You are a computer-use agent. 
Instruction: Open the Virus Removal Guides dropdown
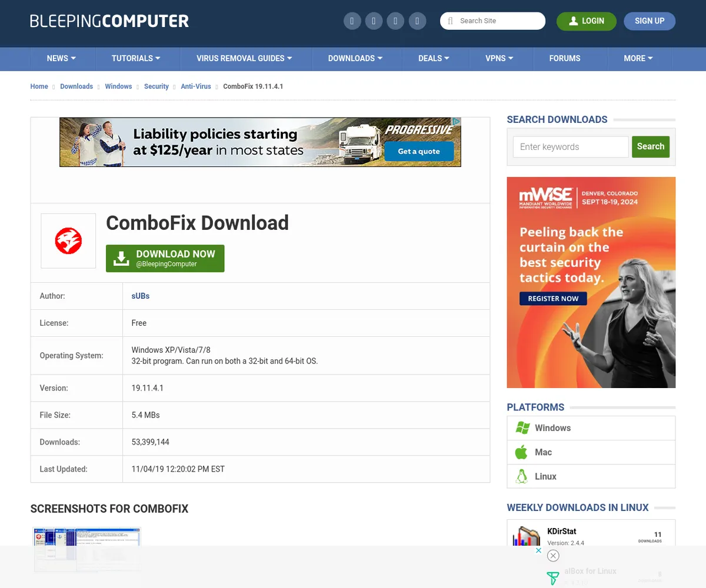coord(244,58)
